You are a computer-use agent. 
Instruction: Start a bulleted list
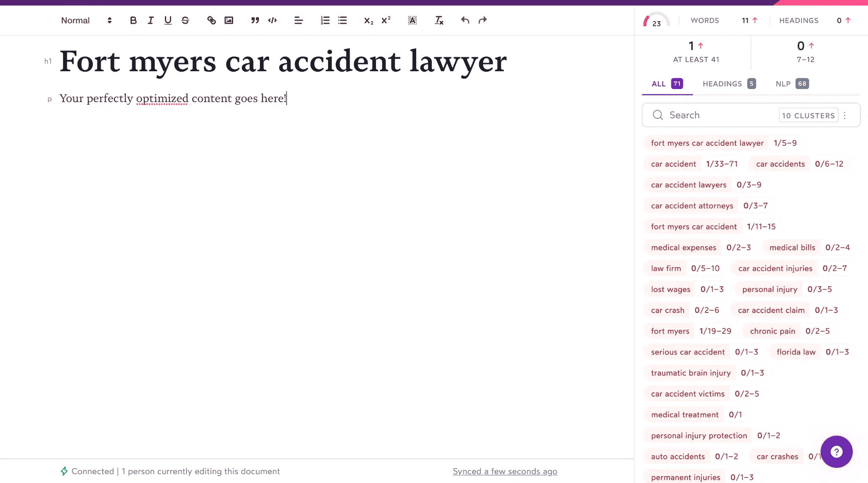[x=342, y=20]
